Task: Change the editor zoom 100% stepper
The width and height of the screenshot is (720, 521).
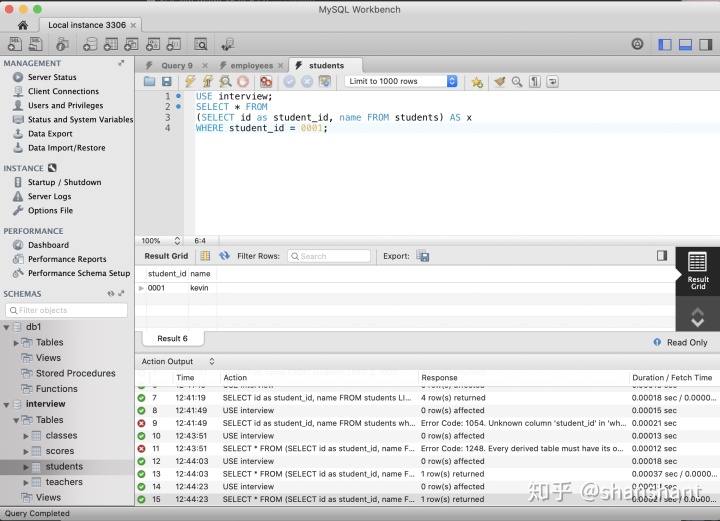Action: click(177, 241)
